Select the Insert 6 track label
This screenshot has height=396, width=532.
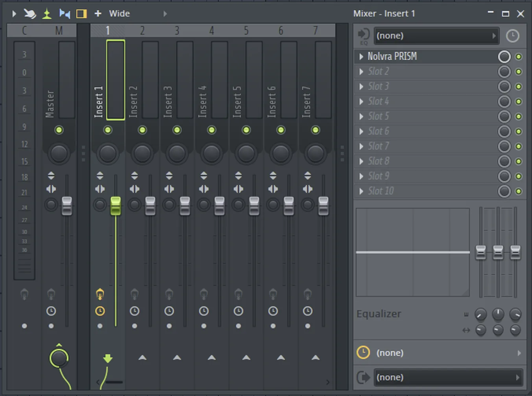(272, 102)
